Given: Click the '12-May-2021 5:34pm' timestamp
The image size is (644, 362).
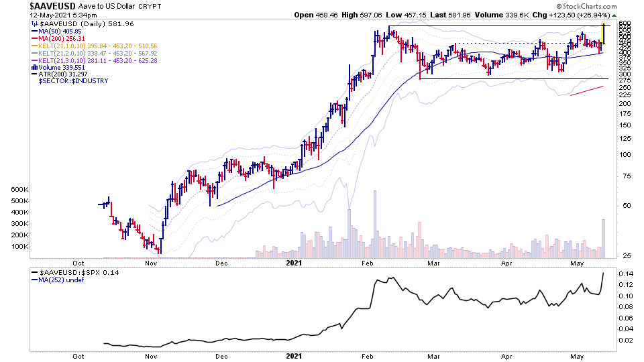Looking at the screenshot, I should [63, 15].
